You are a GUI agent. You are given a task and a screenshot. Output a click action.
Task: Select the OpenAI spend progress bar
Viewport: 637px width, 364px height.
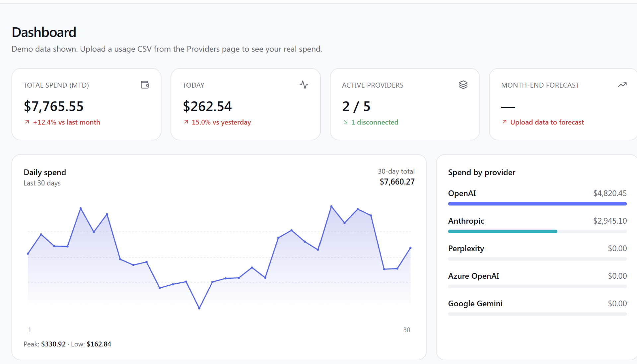[x=537, y=204]
